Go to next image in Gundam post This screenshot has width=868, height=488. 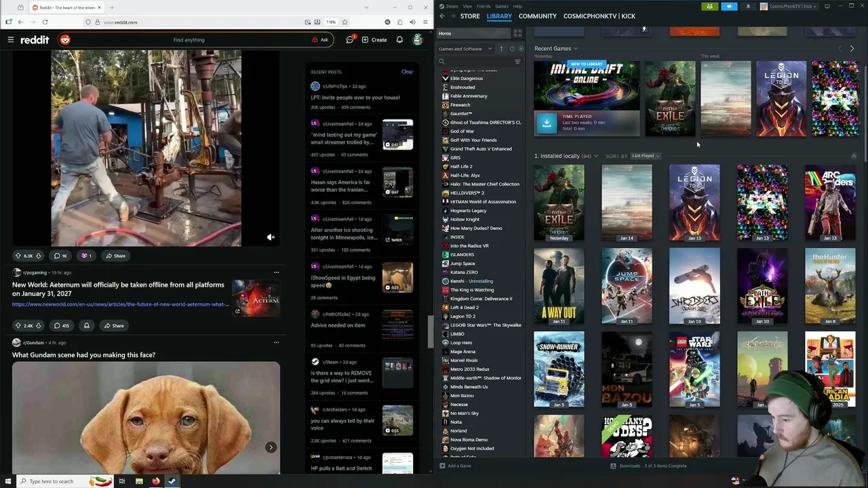[271, 447]
